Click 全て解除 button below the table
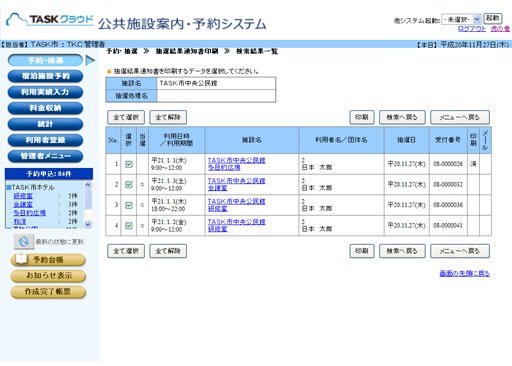Screen dimensions: 512x366 coord(168,251)
